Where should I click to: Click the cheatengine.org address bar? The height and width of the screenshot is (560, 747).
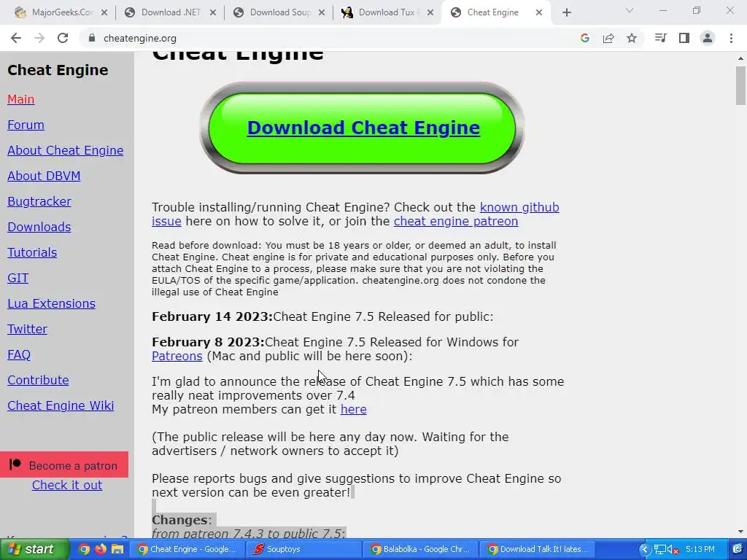click(329, 38)
